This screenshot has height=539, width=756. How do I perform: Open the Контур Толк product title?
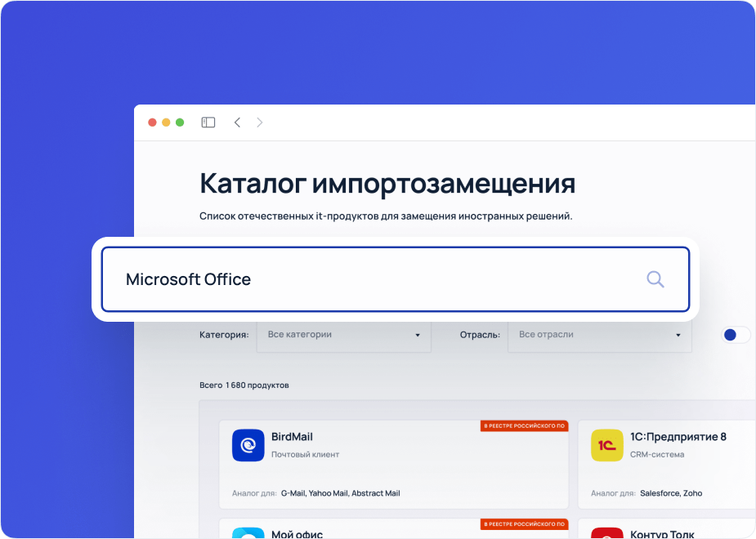[x=663, y=534]
